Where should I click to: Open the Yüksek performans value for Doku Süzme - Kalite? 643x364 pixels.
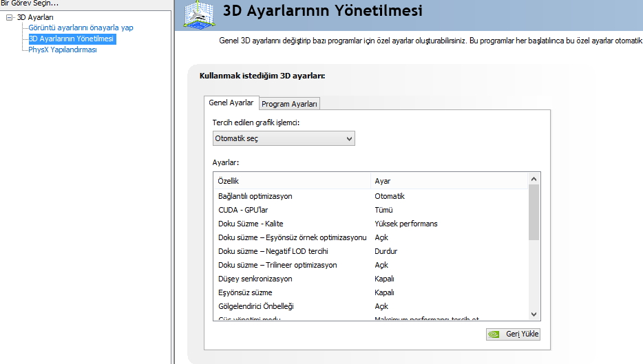point(406,224)
